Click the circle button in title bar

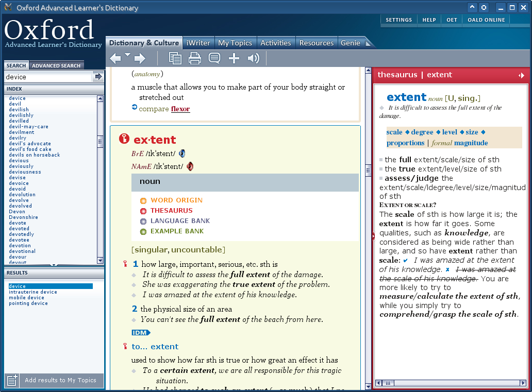pos(484,7)
